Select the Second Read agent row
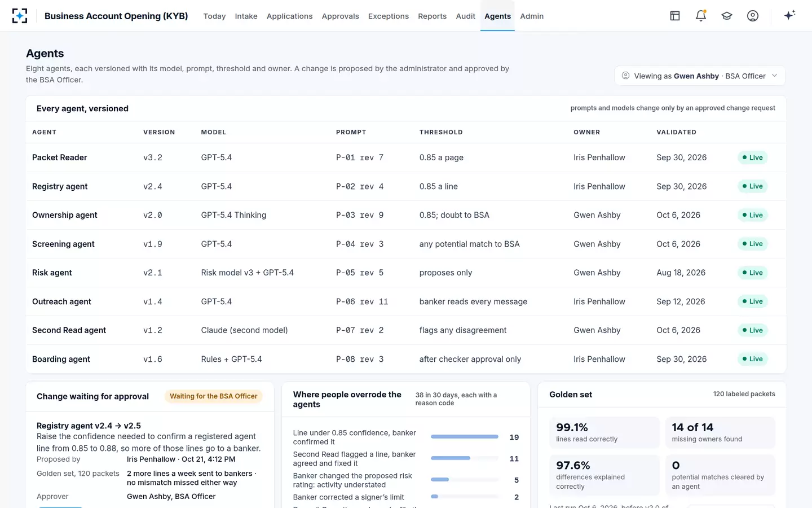 click(x=406, y=330)
